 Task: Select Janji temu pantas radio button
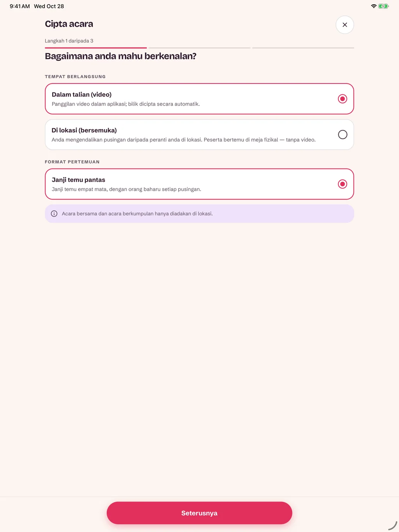click(x=343, y=184)
